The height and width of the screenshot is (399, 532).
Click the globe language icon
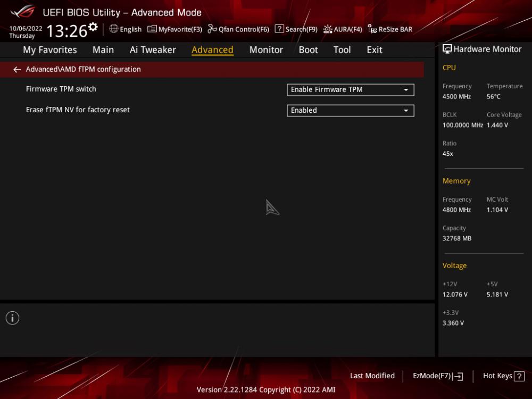(x=114, y=29)
